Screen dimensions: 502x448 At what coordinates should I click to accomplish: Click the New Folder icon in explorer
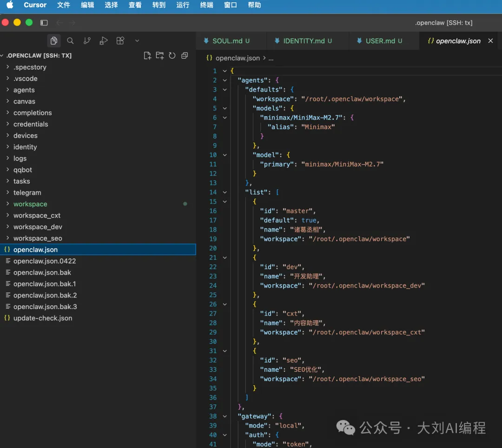click(160, 56)
